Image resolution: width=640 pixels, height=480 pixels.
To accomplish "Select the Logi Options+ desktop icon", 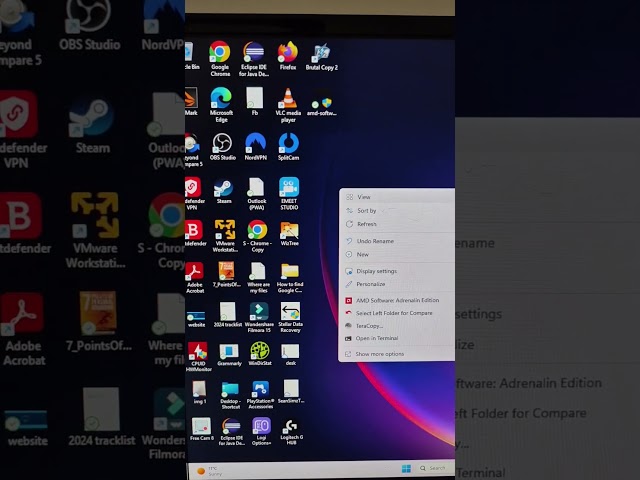I will (x=261, y=431).
